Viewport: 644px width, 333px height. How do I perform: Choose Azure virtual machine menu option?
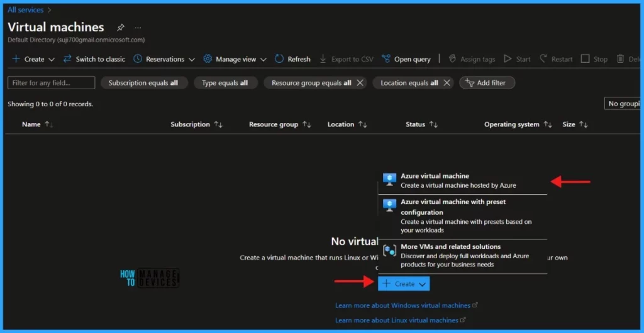coord(462,180)
